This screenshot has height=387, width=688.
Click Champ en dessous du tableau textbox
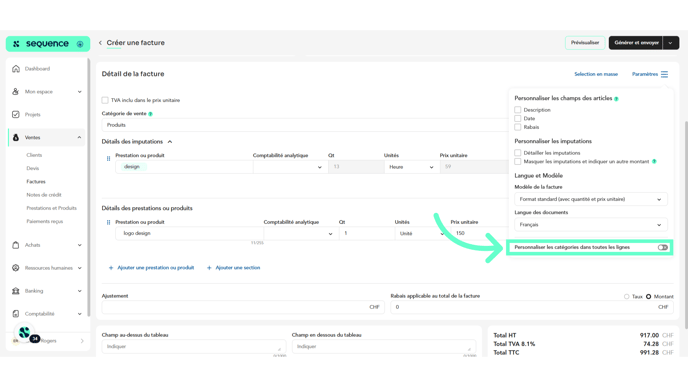(384, 347)
